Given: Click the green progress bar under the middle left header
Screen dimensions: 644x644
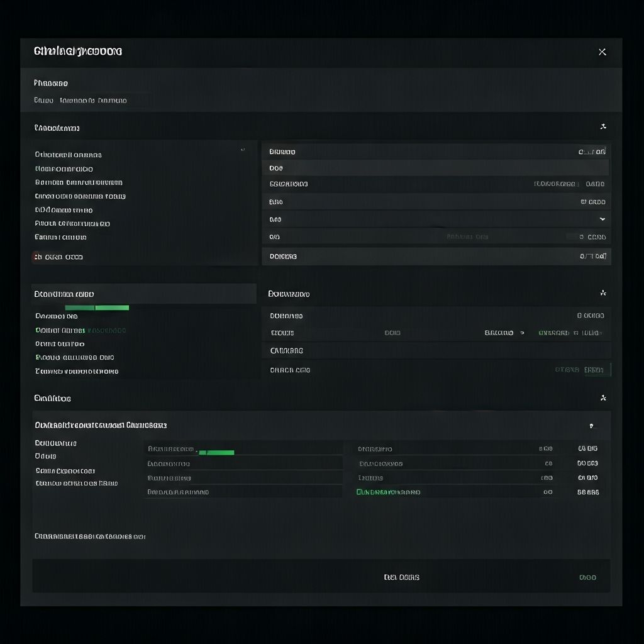Looking at the screenshot, I should tap(97, 308).
